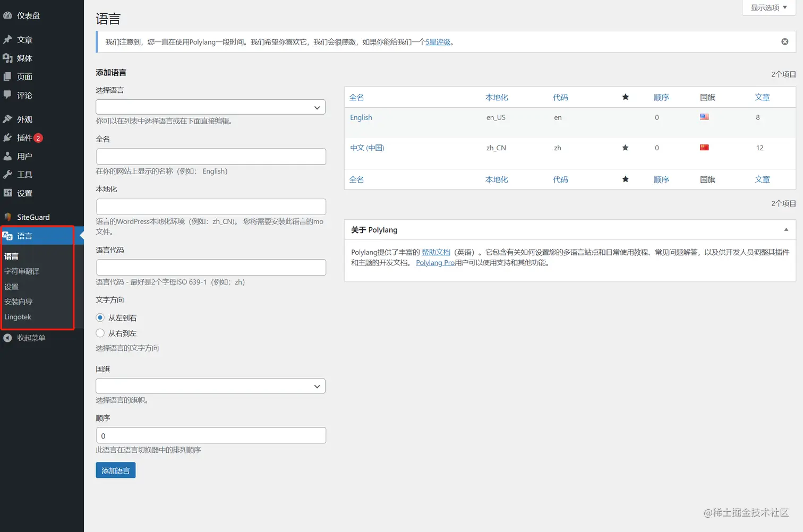Click the 设置 sliders icon in main menu
This screenshot has height=532, width=803.
click(x=7, y=193)
